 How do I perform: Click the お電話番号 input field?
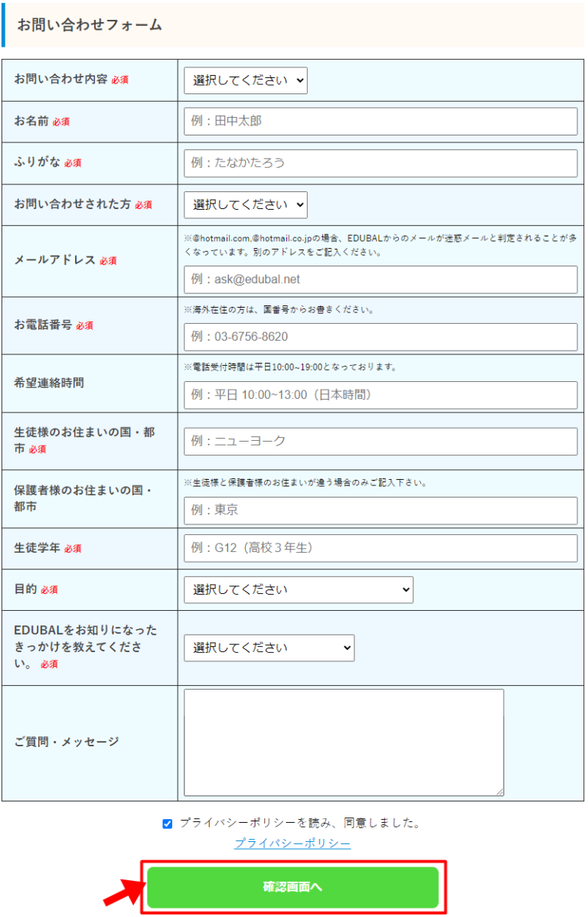point(379,337)
